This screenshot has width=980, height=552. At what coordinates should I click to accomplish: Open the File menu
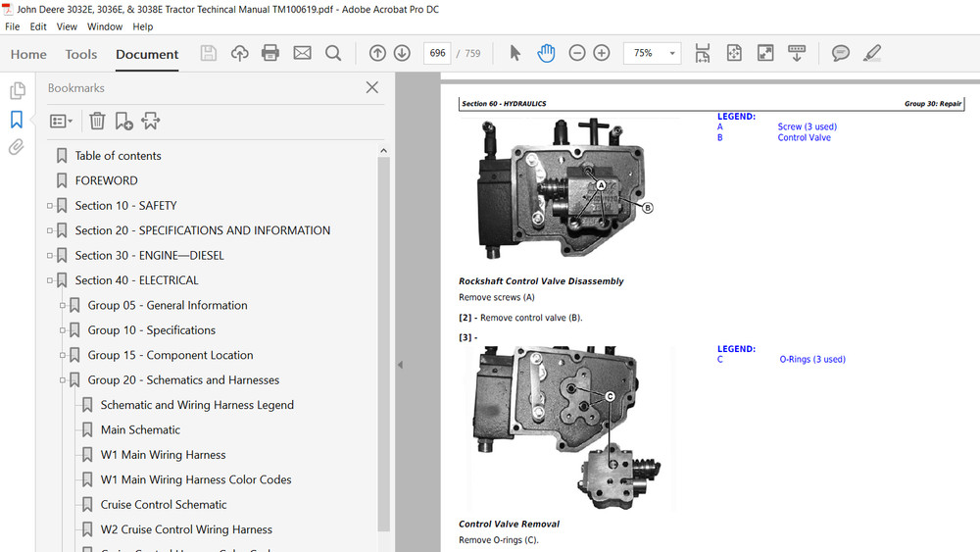(13, 26)
